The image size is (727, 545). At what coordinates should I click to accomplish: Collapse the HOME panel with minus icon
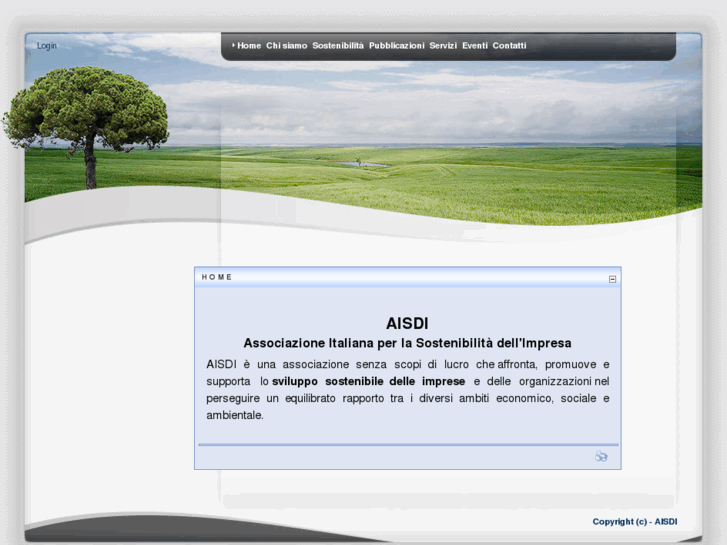(x=613, y=279)
